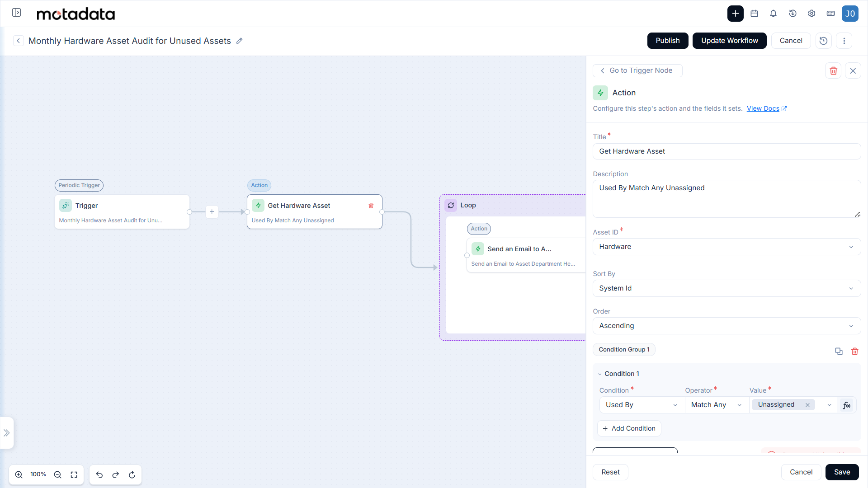Delete Get Hardware Asset node on canvas
868x488 pixels.
click(371, 206)
